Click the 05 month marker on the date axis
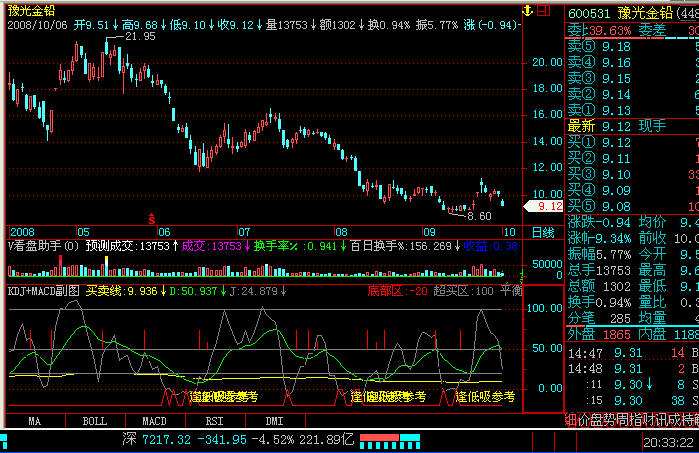Screen dimensions: 699x453 coord(83,232)
